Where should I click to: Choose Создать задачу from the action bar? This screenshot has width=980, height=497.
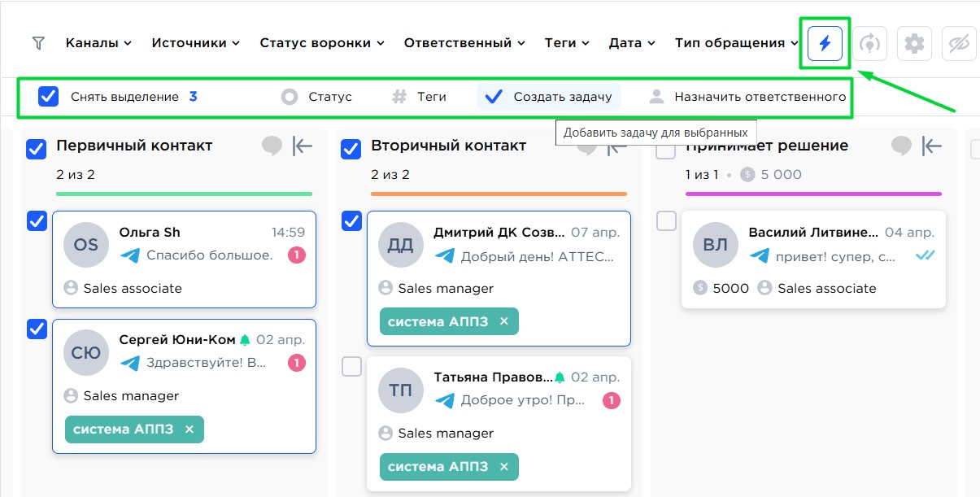(548, 96)
